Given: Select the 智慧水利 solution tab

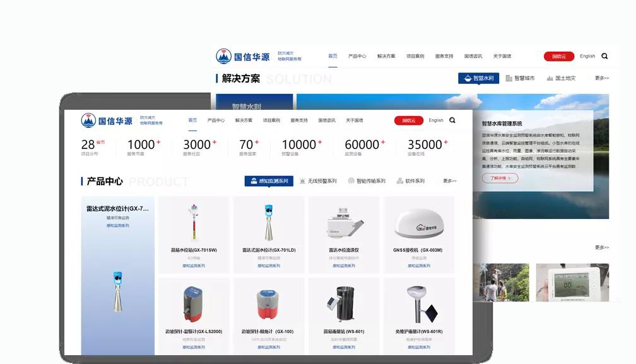Looking at the screenshot, I should tap(479, 78).
